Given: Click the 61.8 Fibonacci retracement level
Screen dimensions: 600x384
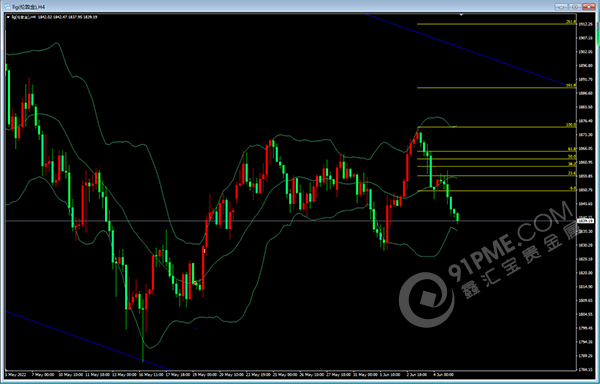Looking at the screenshot, I should coord(496,151).
